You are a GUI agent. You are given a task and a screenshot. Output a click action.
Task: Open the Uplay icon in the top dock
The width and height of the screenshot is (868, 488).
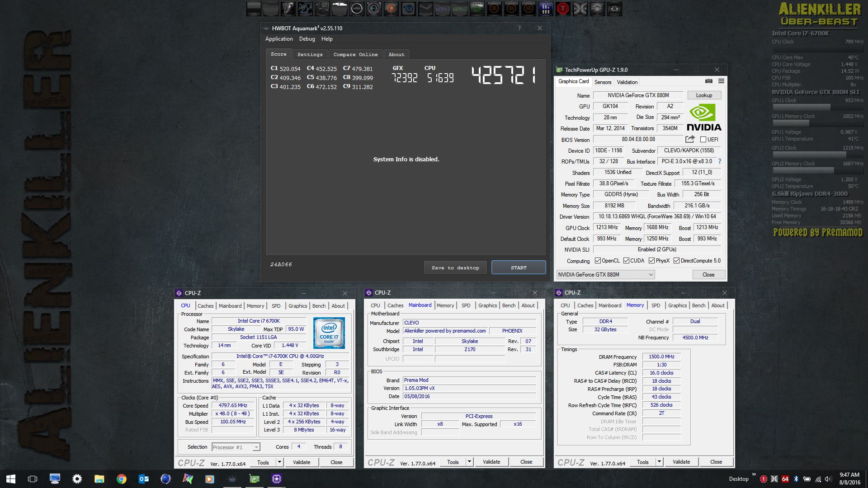(408, 9)
